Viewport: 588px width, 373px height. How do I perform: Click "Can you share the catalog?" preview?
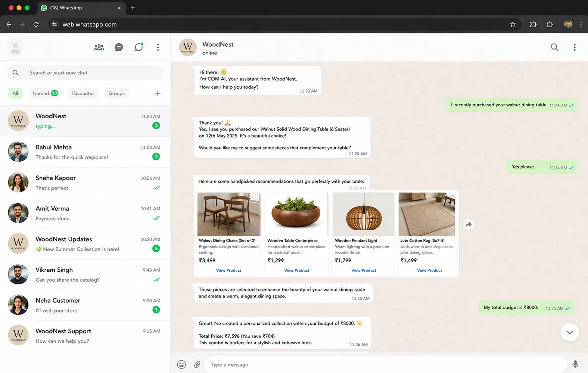[68, 280]
